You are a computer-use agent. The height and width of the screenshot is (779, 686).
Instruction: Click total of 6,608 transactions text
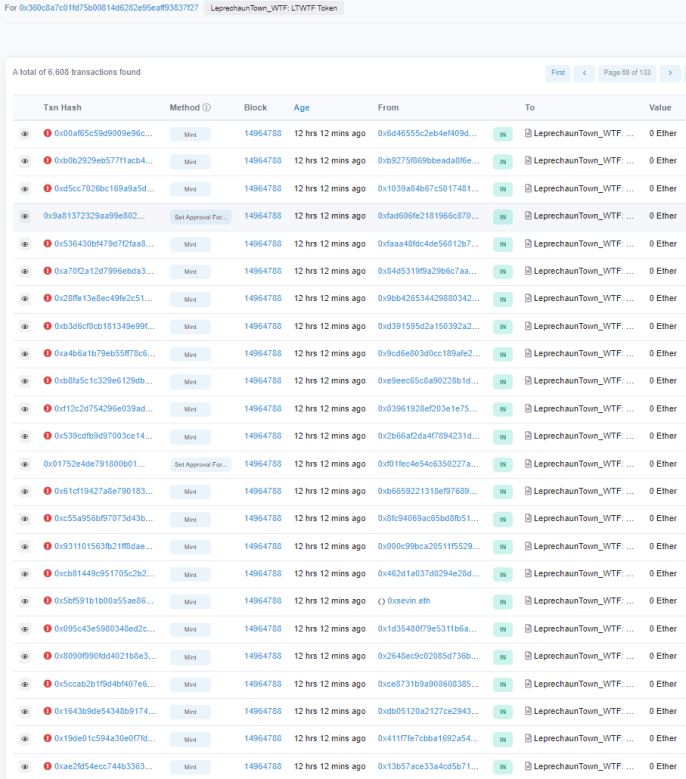pos(76,72)
